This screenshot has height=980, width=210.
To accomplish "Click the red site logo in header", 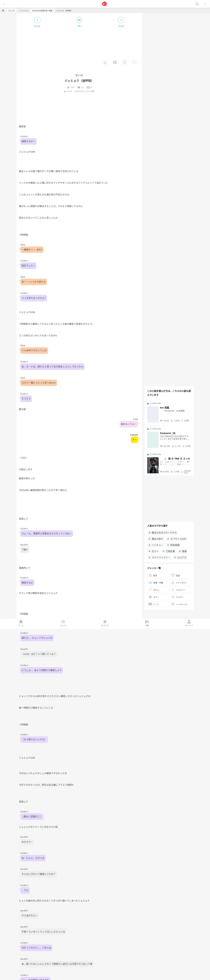I will (x=105, y=4).
